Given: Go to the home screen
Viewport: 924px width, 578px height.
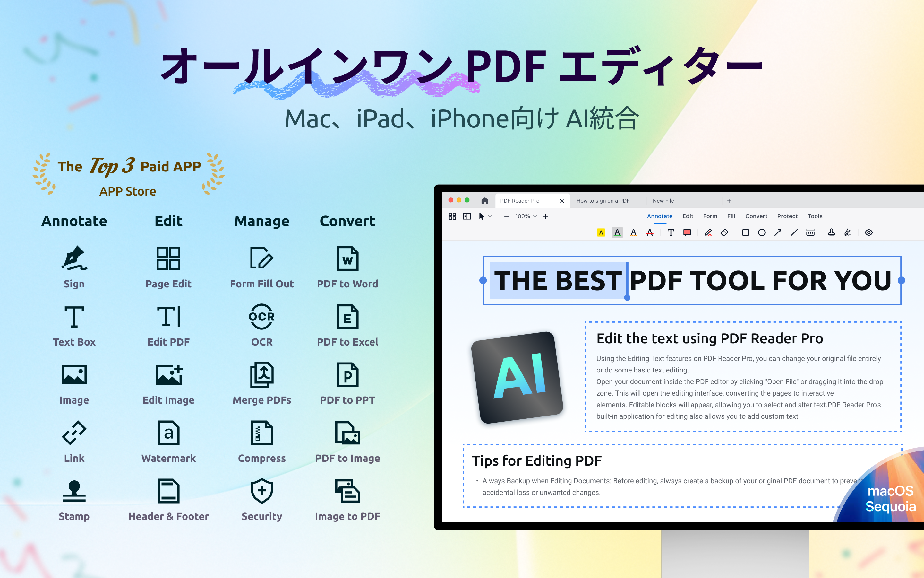Looking at the screenshot, I should 484,201.
